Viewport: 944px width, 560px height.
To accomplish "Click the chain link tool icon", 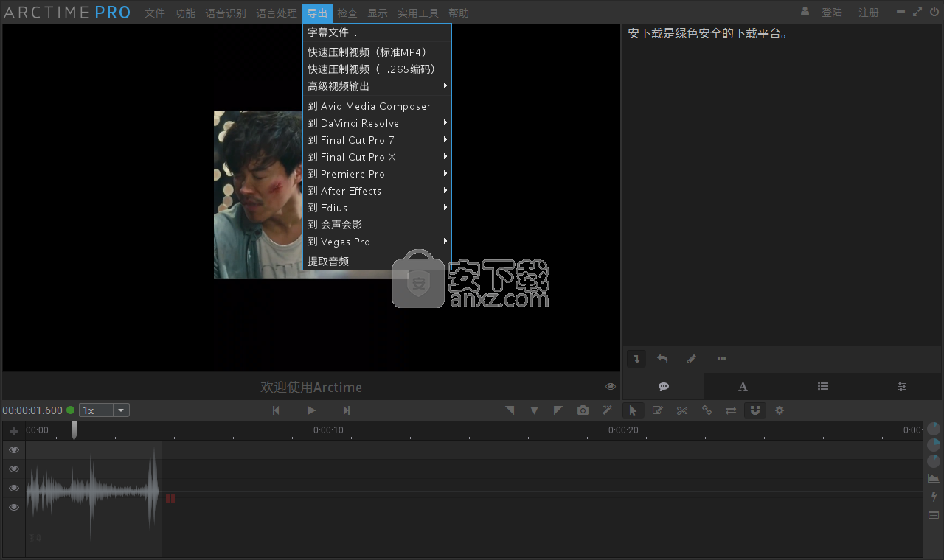I will (x=707, y=410).
